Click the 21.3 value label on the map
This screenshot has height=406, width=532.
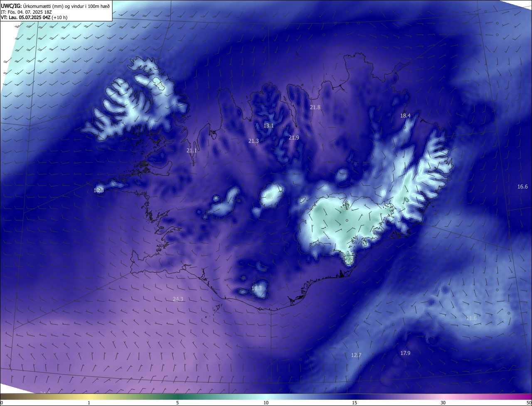[x=254, y=141]
